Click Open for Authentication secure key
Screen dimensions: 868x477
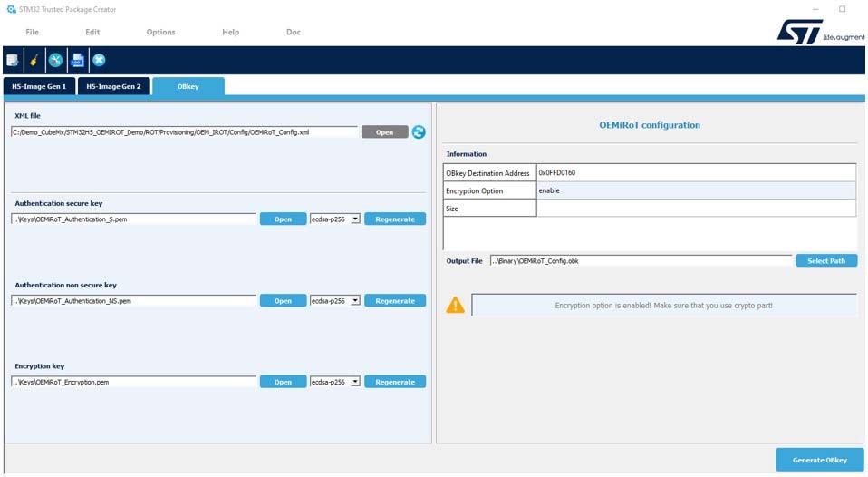click(283, 219)
